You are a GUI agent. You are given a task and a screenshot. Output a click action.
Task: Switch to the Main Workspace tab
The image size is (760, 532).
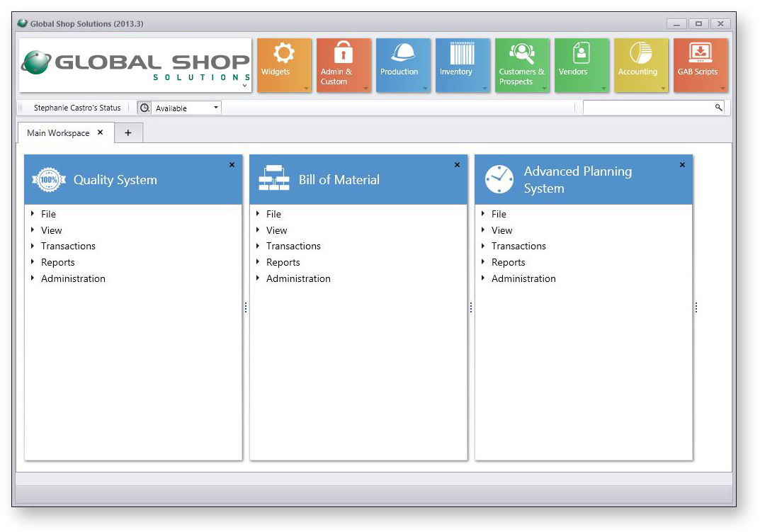pos(58,133)
